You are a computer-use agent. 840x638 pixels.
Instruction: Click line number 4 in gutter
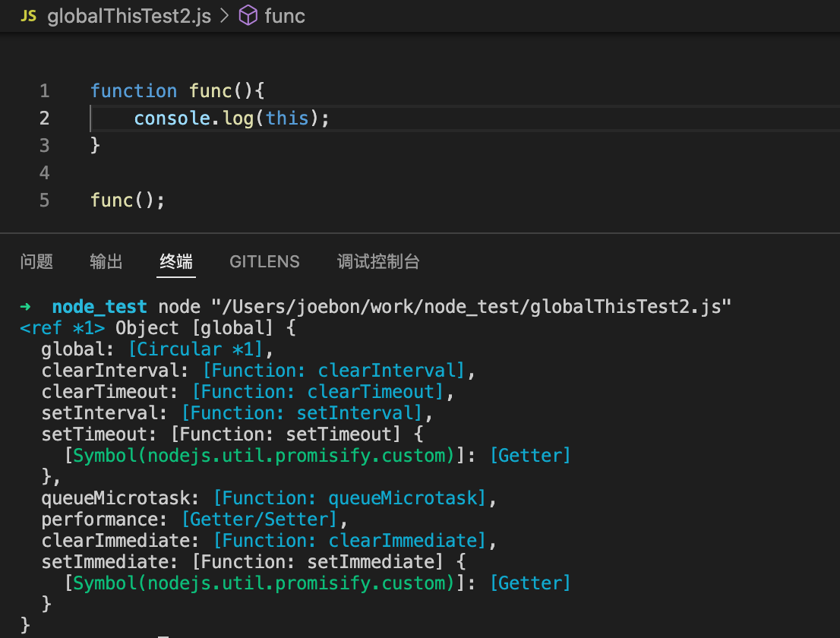pos(45,172)
